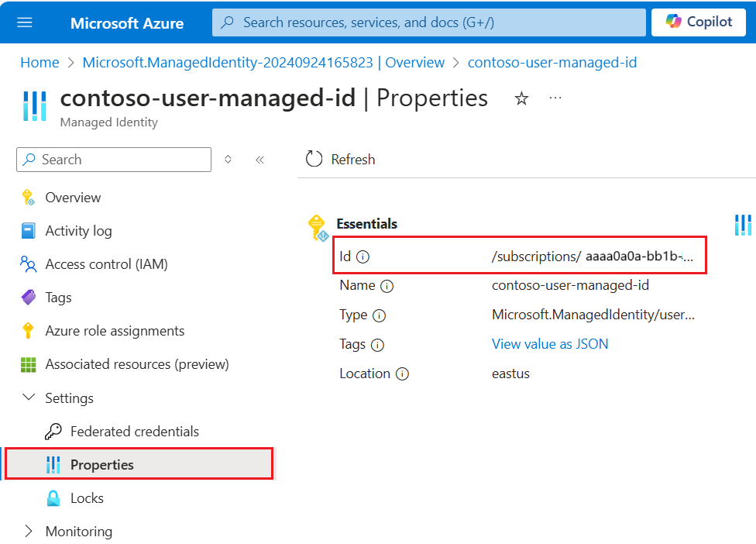Click the Copilot button
Viewport: 756px width, 544px height.
click(x=699, y=22)
